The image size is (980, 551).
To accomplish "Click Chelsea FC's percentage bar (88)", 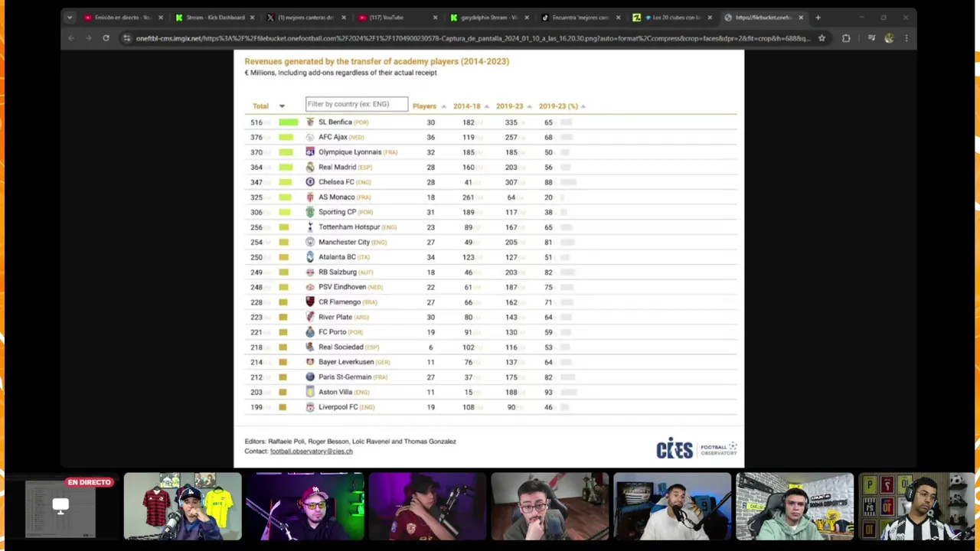I will 568,182.
